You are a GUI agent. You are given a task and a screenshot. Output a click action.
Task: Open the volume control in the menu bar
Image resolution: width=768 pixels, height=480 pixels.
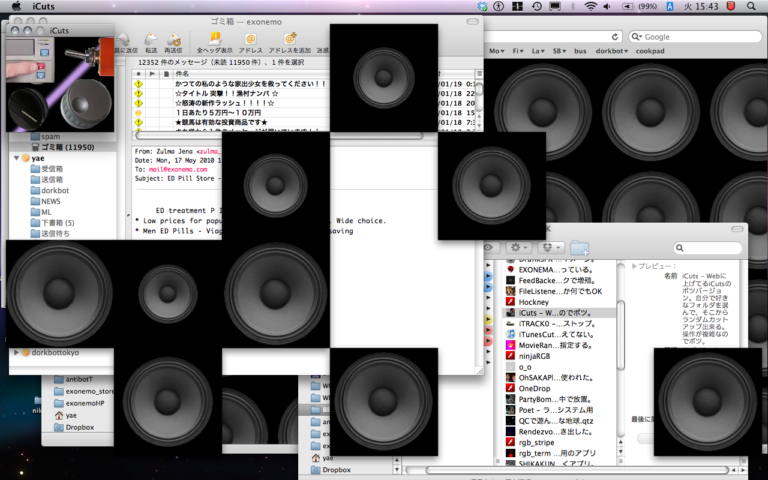(607, 6)
